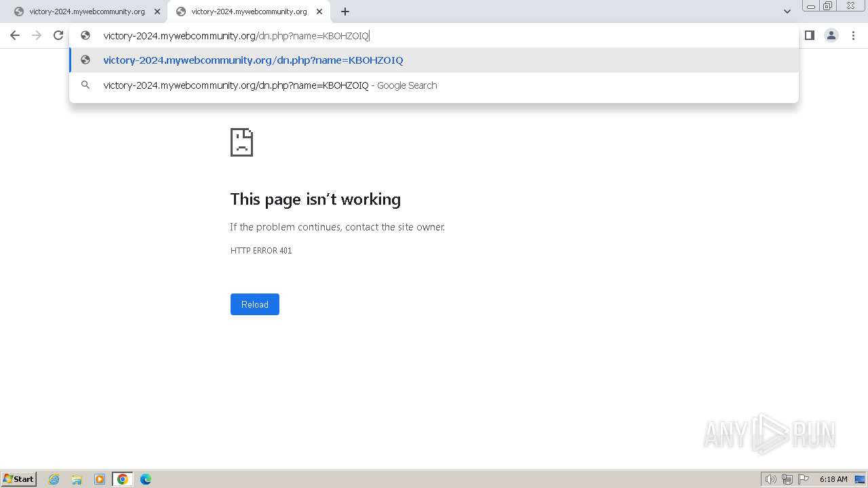Click the 'This page isn't working' heading
The width and height of the screenshot is (868, 488).
coord(315,199)
